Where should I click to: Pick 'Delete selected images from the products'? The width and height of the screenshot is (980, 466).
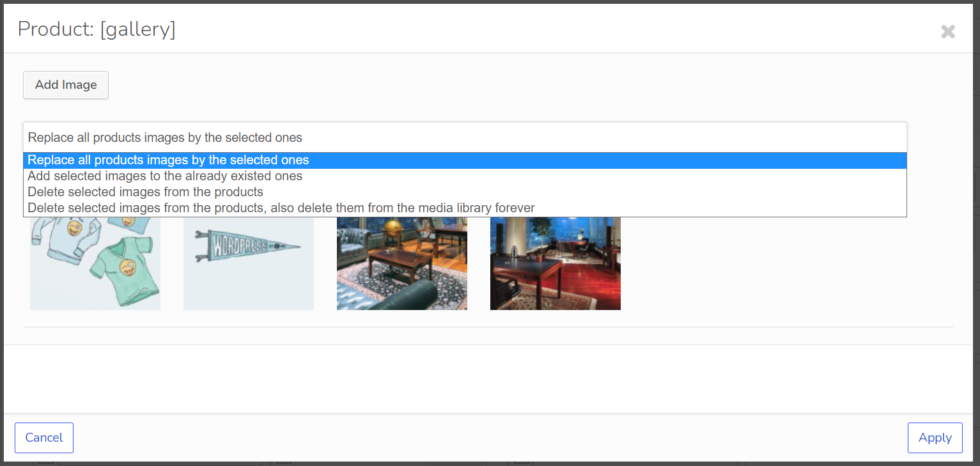145,192
